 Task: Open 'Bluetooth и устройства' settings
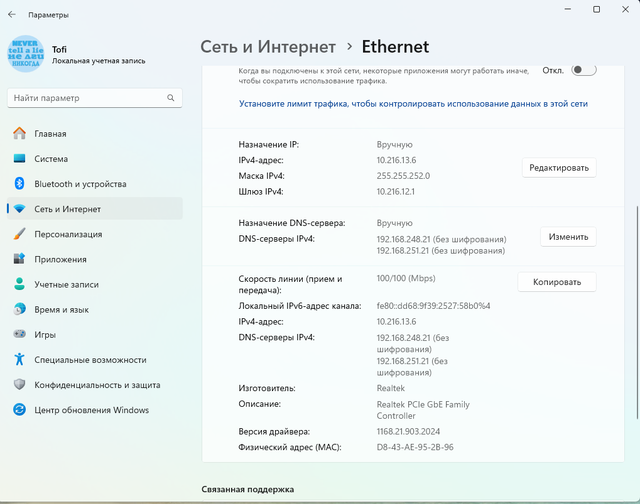95,184
